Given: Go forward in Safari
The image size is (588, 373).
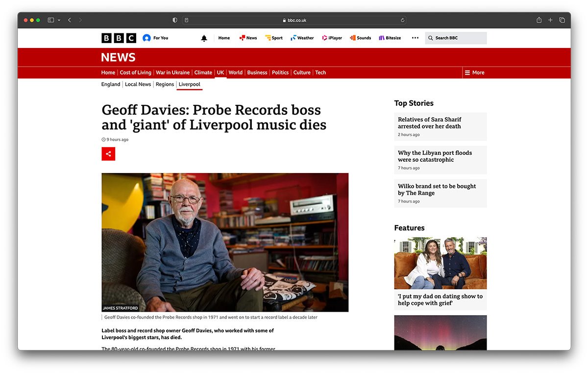Looking at the screenshot, I should (x=80, y=20).
